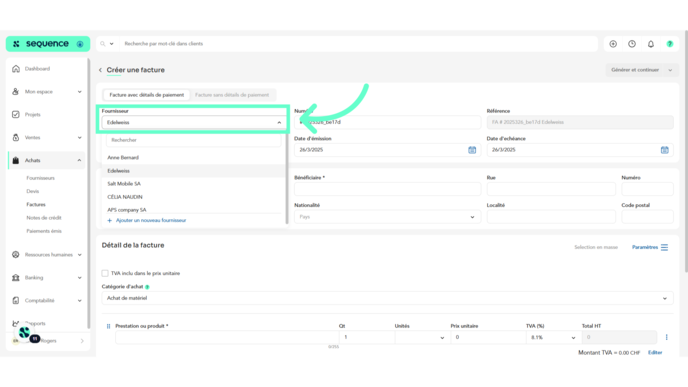Click the Mon espace person icon

tap(16, 92)
